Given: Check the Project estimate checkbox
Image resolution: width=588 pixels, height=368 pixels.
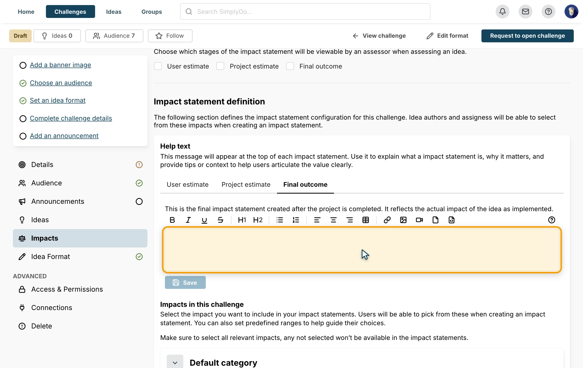Looking at the screenshot, I should pyautogui.click(x=220, y=66).
